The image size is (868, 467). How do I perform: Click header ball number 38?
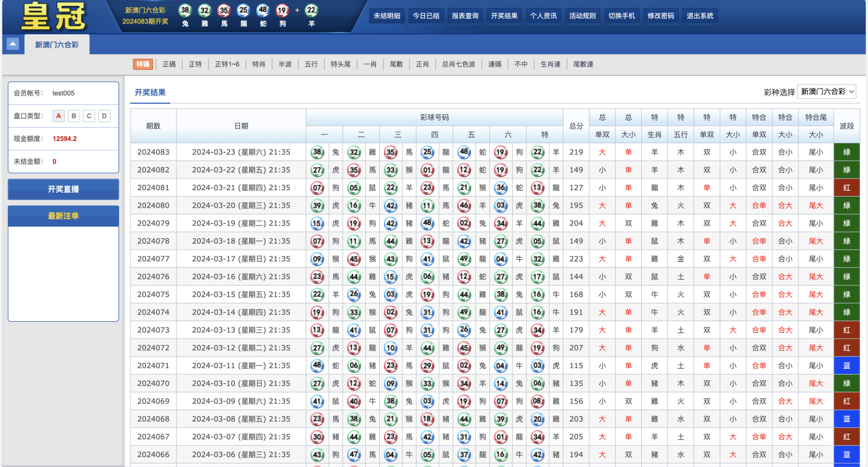pyautogui.click(x=185, y=10)
